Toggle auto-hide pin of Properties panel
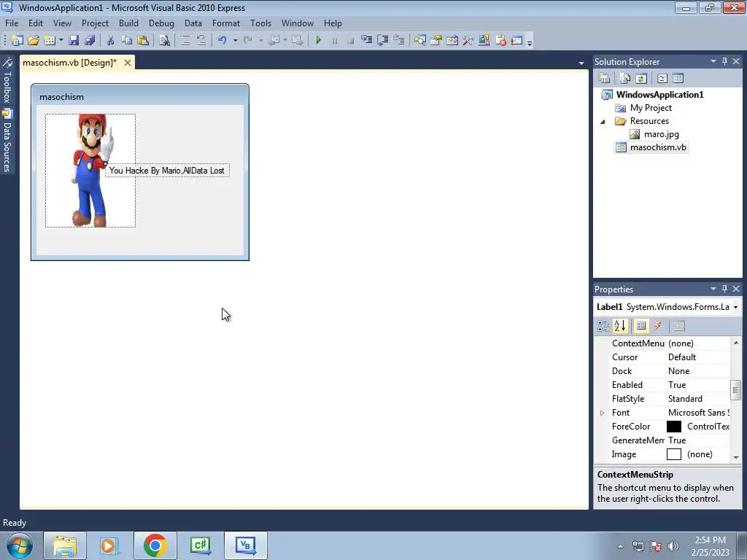This screenshot has height=560, width=747. tap(724, 289)
